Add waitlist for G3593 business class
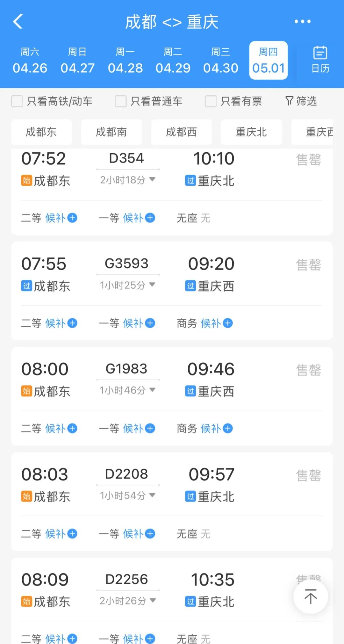Image resolution: width=344 pixels, height=644 pixels. [x=228, y=323]
